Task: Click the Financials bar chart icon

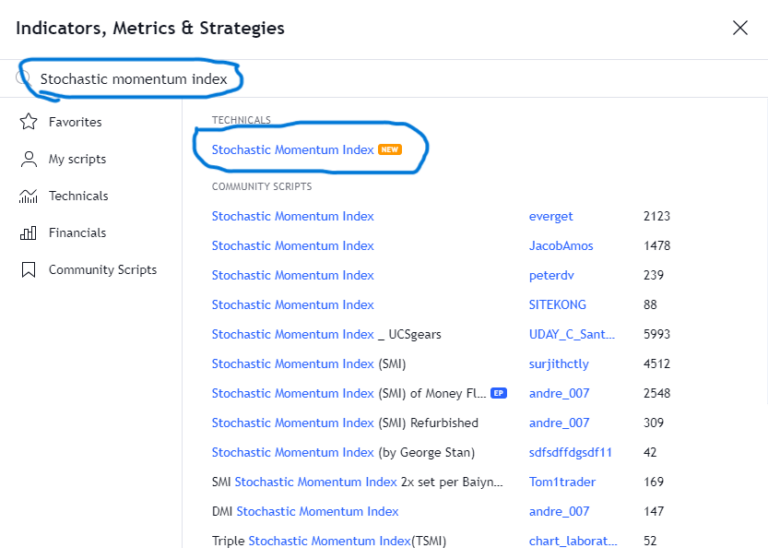Action: (29, 233)
